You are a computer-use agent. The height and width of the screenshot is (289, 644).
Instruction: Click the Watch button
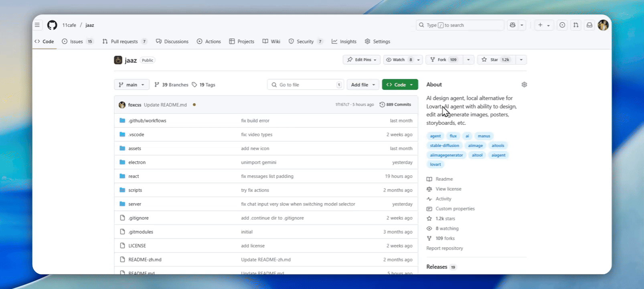point(399,60)
